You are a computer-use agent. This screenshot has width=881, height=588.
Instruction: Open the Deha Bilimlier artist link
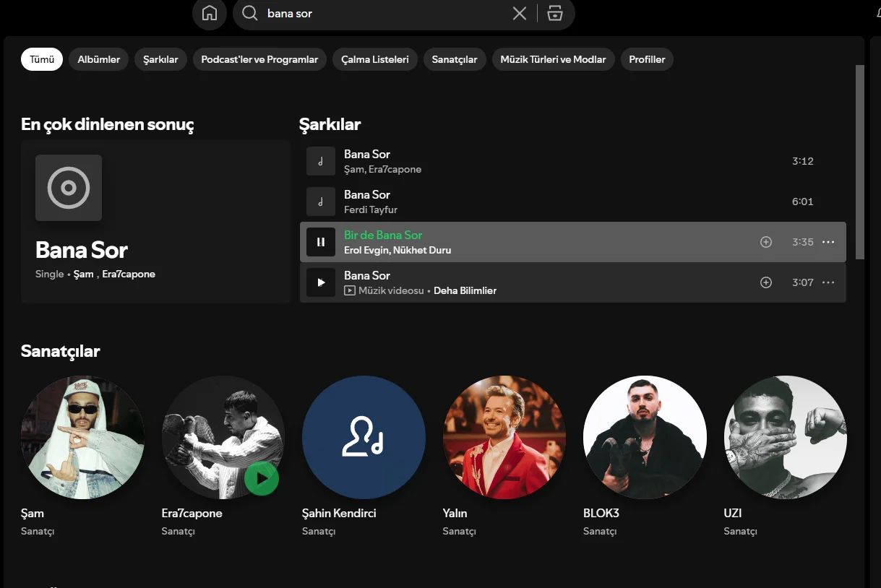click(x=465, y=290)
